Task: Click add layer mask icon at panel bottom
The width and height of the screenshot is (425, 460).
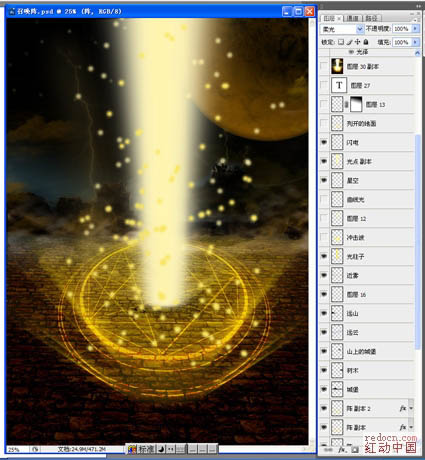Action: (355, 450)
